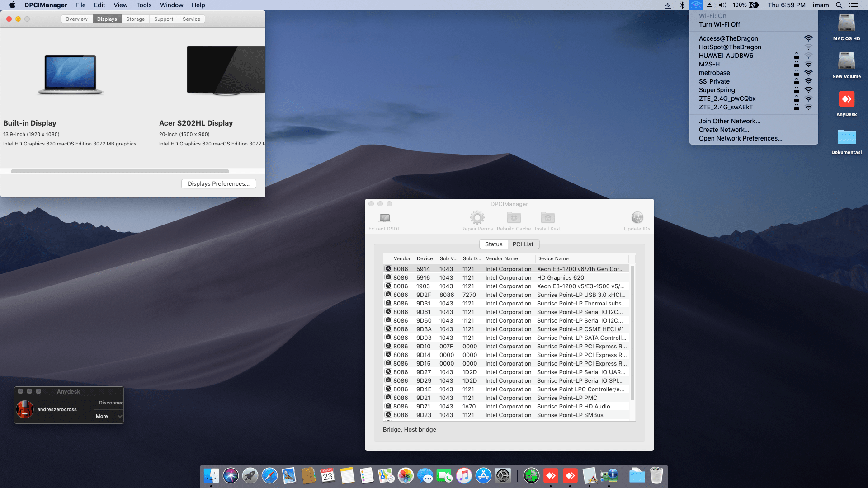The width and height of the screenshot is (868, 488).
Task: Open the Photos app from the Dock
Action: pos(406,475)
